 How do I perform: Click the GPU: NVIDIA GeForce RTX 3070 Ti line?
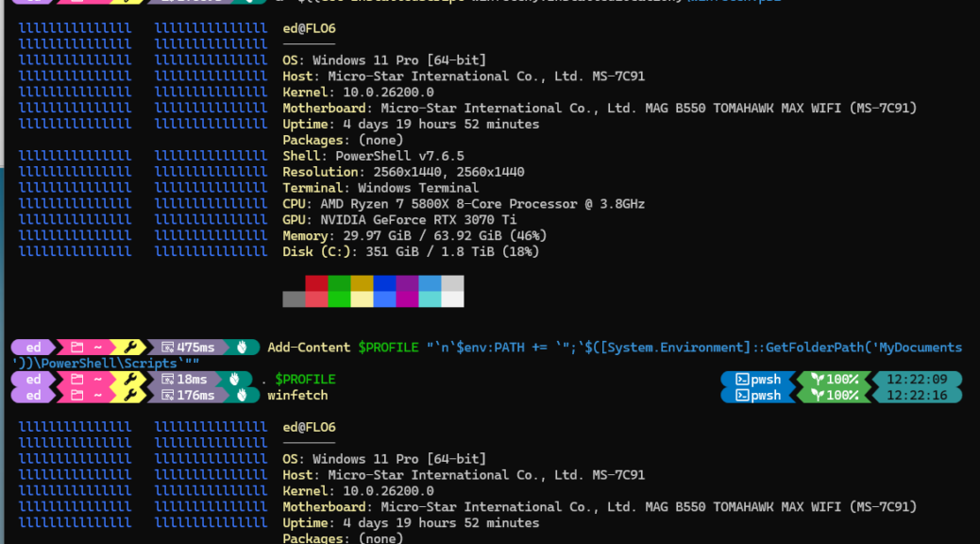point(399,220)
